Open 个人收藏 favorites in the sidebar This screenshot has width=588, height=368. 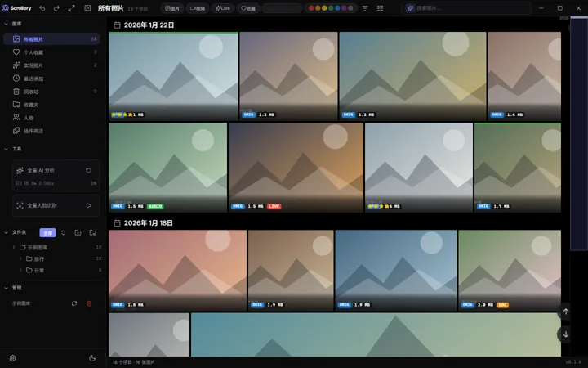coord(51,52)
